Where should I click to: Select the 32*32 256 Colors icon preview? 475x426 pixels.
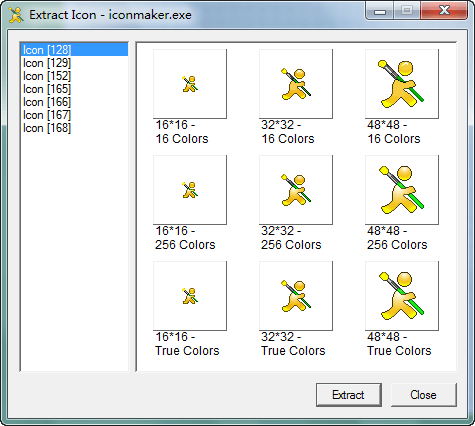296,190
